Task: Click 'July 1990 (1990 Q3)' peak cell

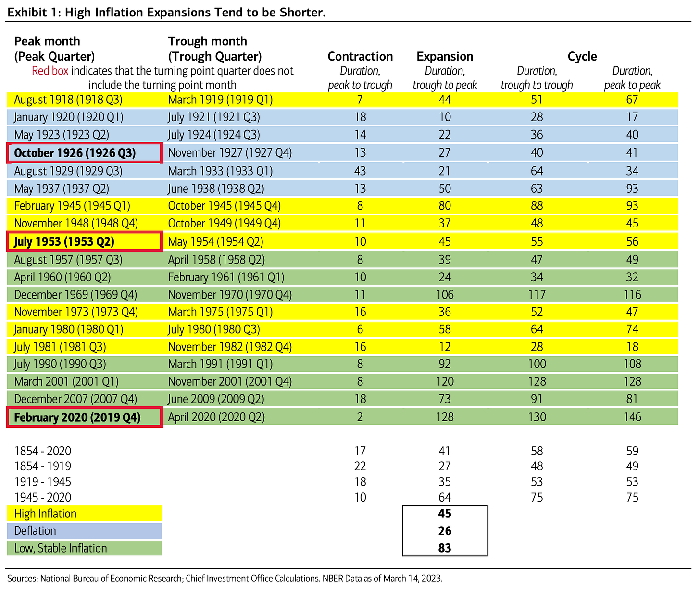Action: pyautogui.click(x=60, y=364)
